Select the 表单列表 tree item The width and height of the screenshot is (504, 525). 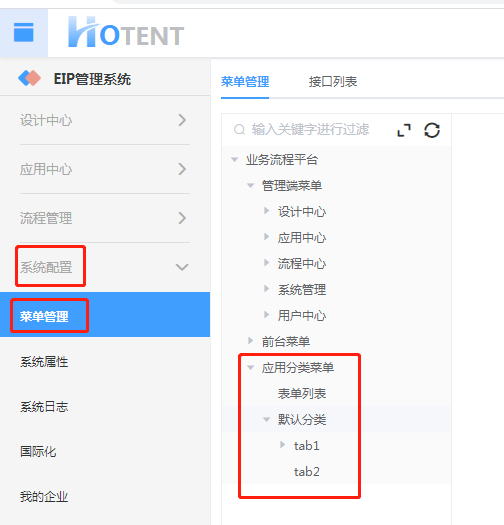[x=302, y=393]
